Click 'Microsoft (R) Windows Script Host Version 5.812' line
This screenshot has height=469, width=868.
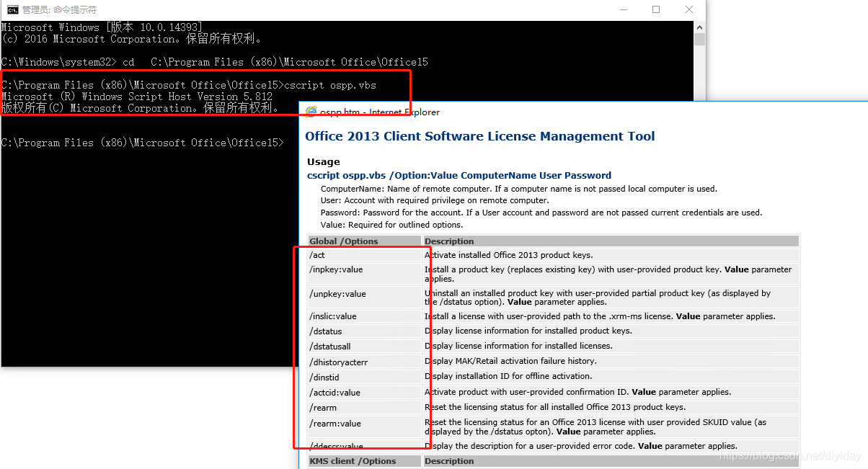click(137, 97)
